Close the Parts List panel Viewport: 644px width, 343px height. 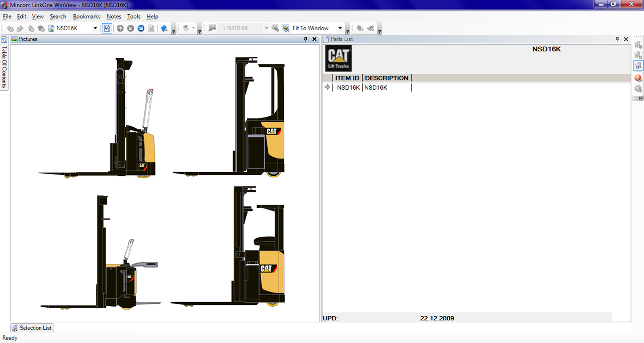click(626, 39)
